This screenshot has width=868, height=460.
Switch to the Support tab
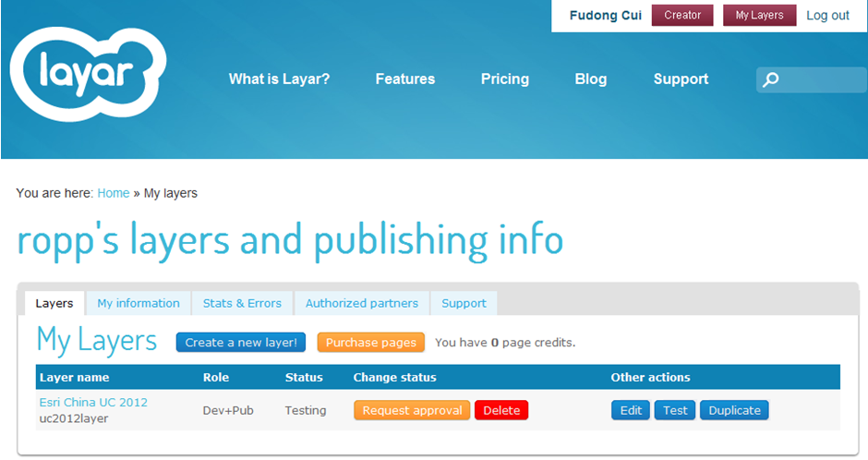click(x=464, y=303)
